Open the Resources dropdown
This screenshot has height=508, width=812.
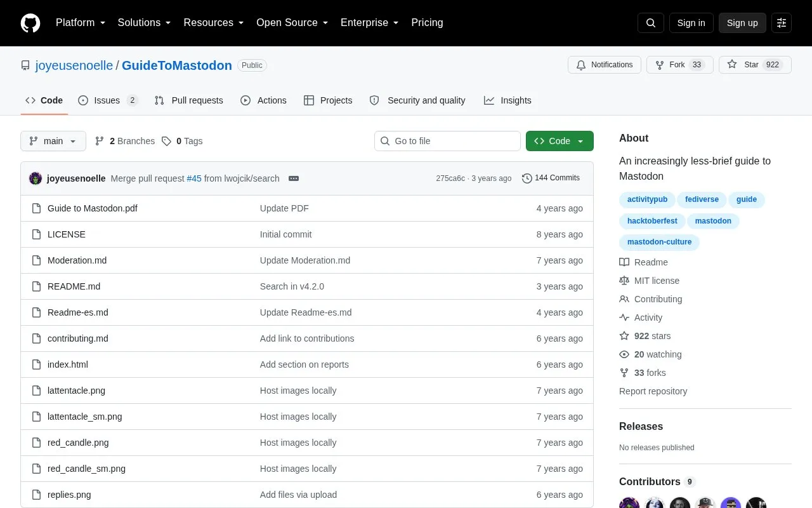(x=214, y=23)
